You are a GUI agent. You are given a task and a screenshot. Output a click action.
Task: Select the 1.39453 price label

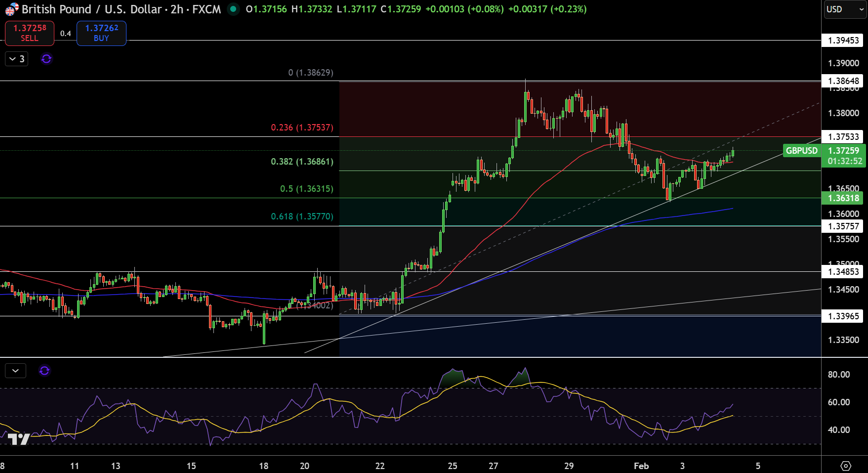[x=843, y=41]
